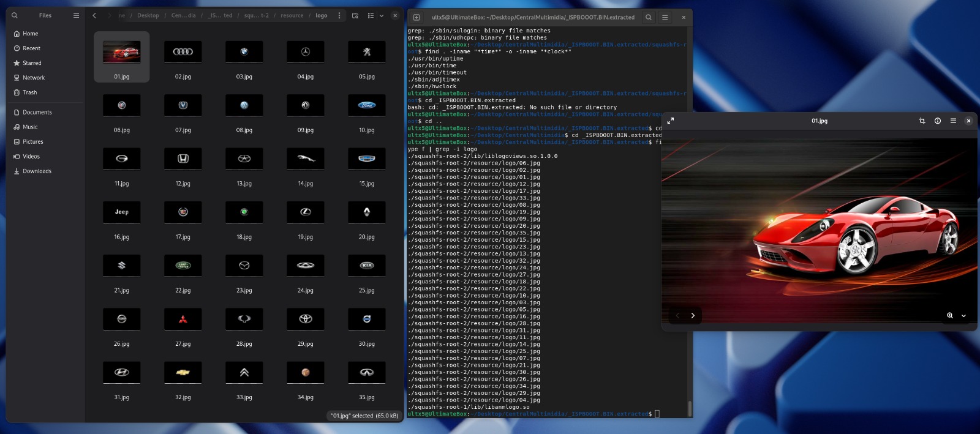Click the Desktop breadcrumb in path bar
Viewport: 980px width, 434px height.
tap(148, 15)
